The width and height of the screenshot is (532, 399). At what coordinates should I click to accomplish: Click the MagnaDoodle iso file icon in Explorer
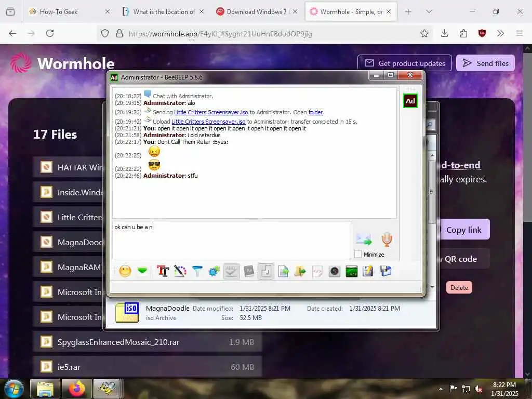tap(127, 312)
